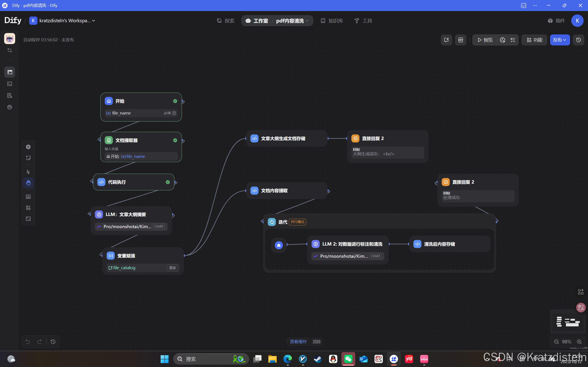
Task: Open the logs icon in left sidebar
Action: [x=10, y=96]
